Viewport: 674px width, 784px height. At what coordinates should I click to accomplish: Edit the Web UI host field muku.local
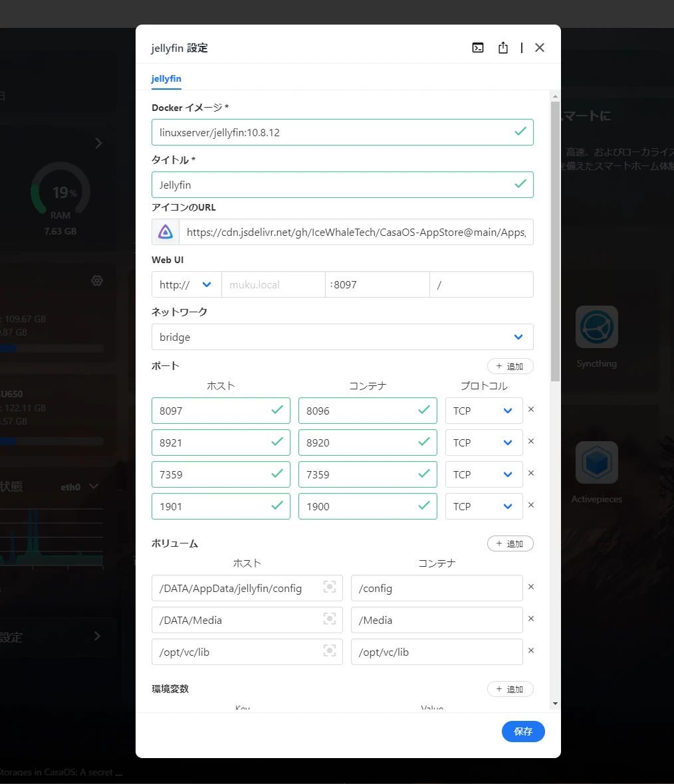pyautogui.click(x=273, y=284)
